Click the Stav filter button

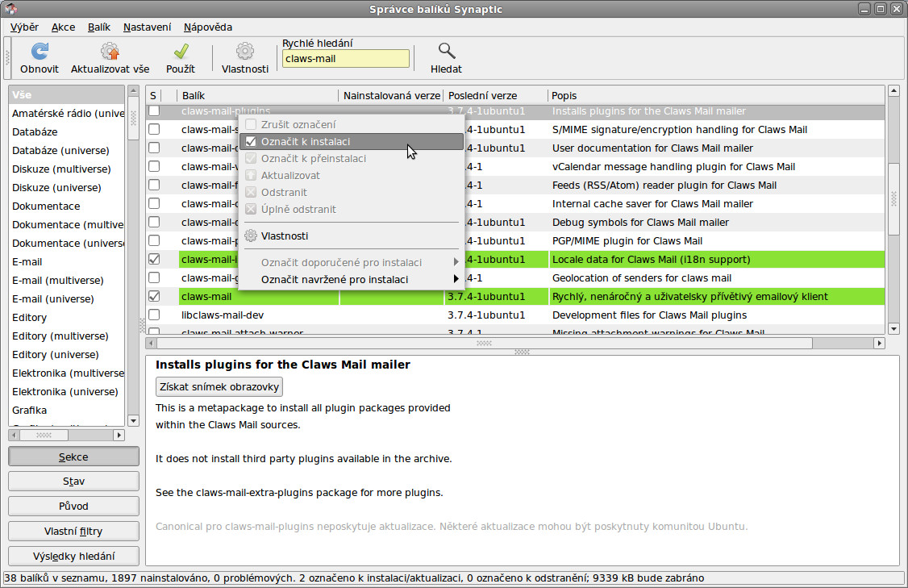(73, 482)
